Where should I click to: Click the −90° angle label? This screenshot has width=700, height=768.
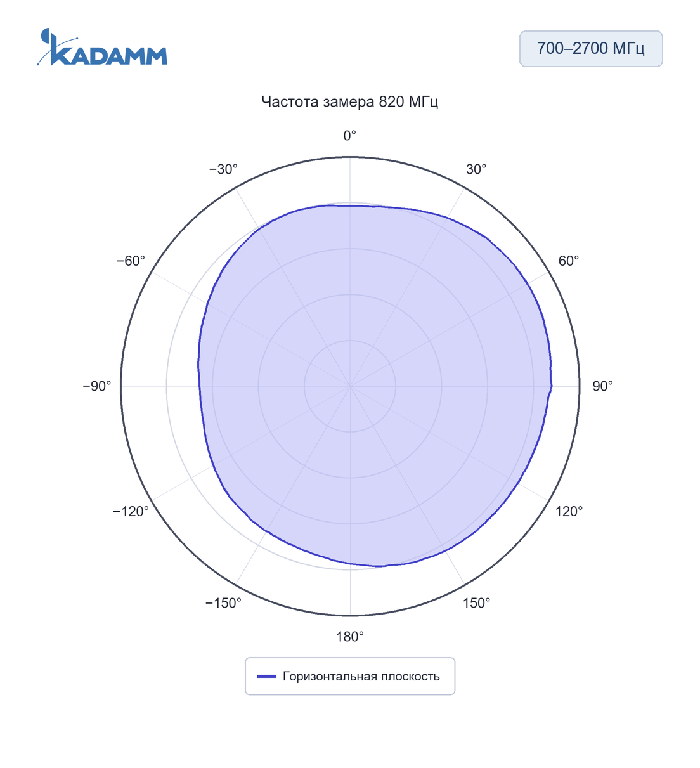pyautogui.click(x=97, y=386)
